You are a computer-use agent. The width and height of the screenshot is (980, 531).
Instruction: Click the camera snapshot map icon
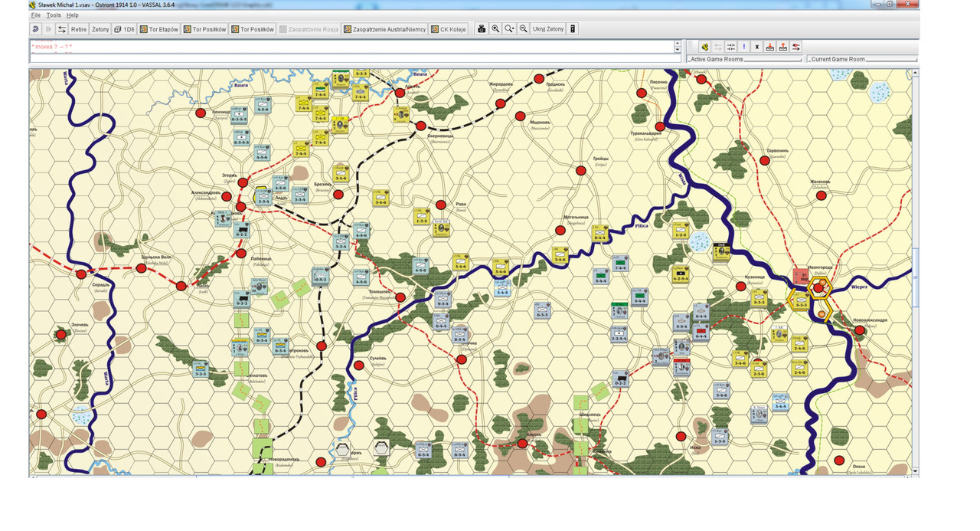coord(482,29)
